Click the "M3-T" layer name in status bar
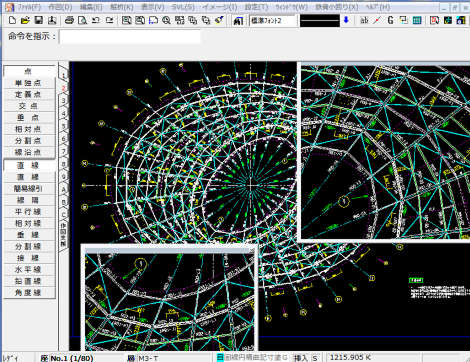The image size is (470, 362). tap(148, 358)
